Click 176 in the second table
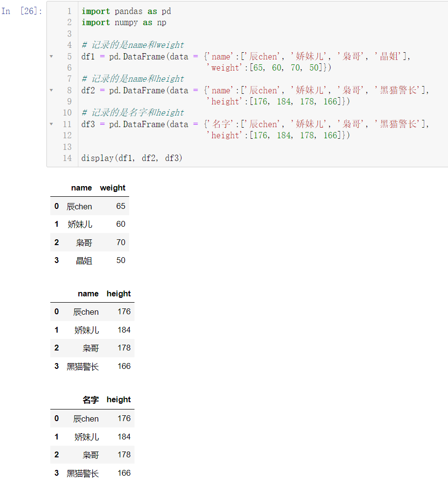 point(124,312)
